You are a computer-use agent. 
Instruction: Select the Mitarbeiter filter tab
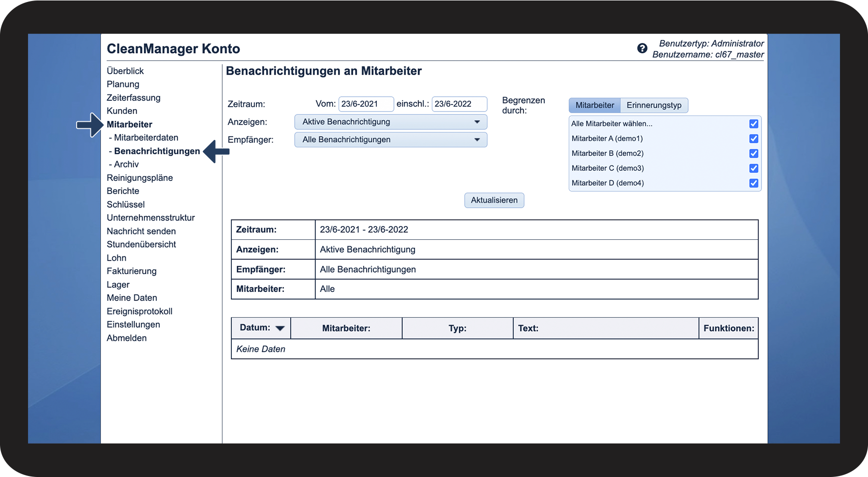594,105
